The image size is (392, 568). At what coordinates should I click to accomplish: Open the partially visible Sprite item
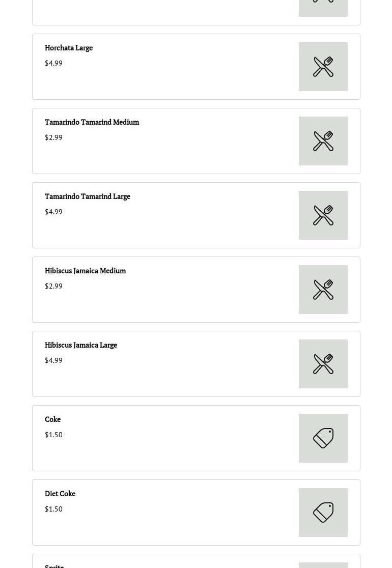click(x=196, y=561)
